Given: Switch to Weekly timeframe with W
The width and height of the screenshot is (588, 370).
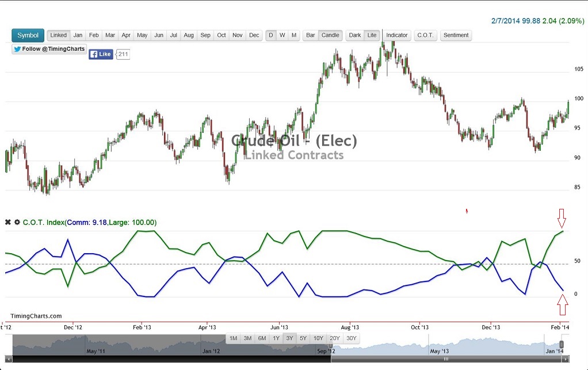Looking at the screenshot, I should (282, 35).
